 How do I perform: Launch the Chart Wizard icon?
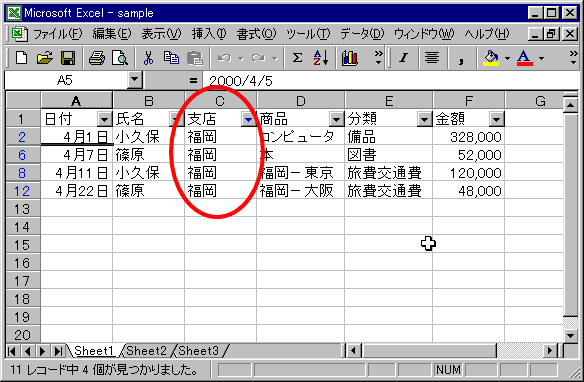350,58
